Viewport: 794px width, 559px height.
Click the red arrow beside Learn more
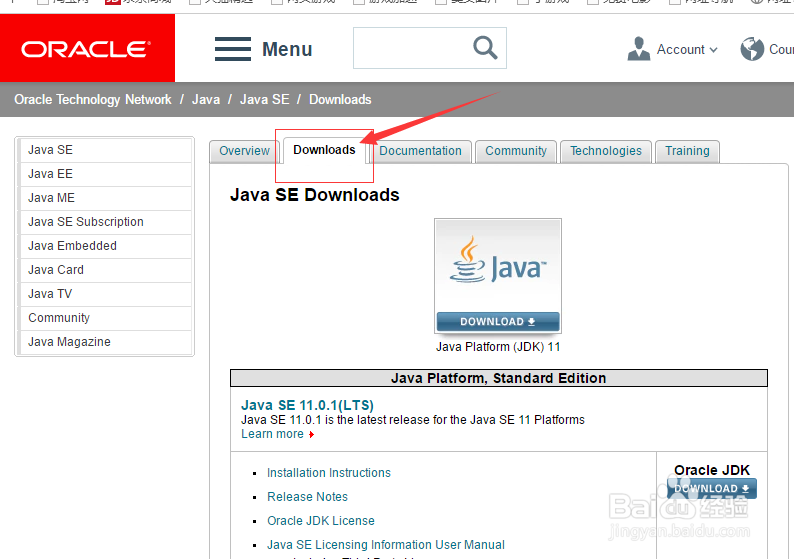[311, 434]
